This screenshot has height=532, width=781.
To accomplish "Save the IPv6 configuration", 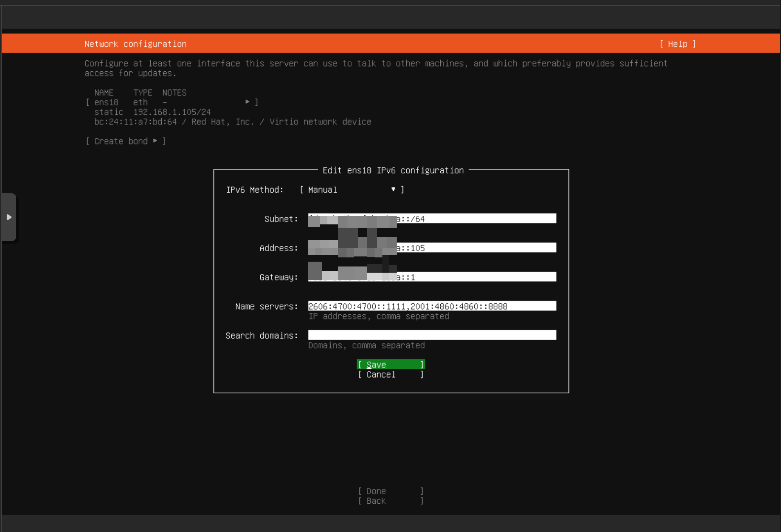I will 390,365.
